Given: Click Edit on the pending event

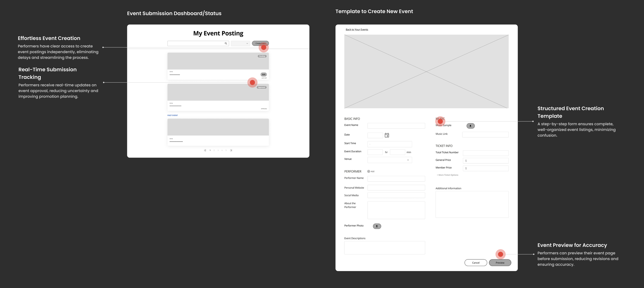Looking at the screenshot, I should 264,75.
